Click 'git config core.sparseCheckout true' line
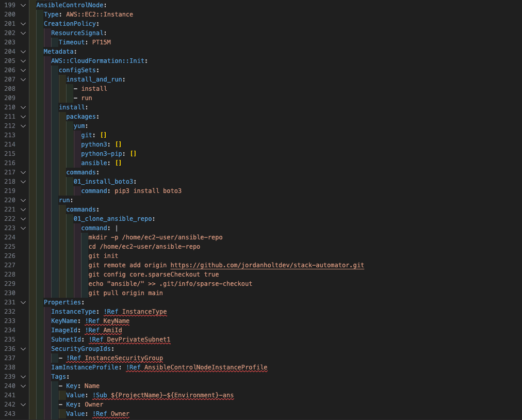Viewport: 522px width, 420px height. pyautogui.click(x=154, y=274)
